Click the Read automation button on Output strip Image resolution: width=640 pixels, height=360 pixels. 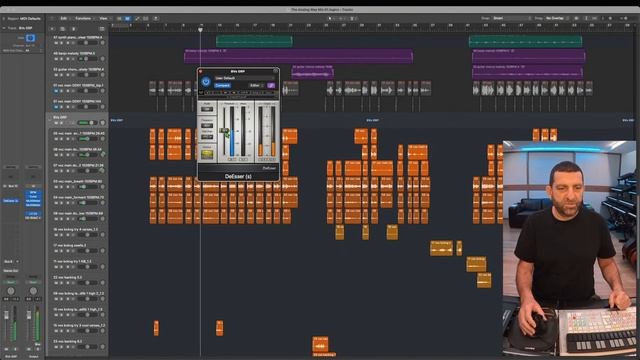point(33,282)
